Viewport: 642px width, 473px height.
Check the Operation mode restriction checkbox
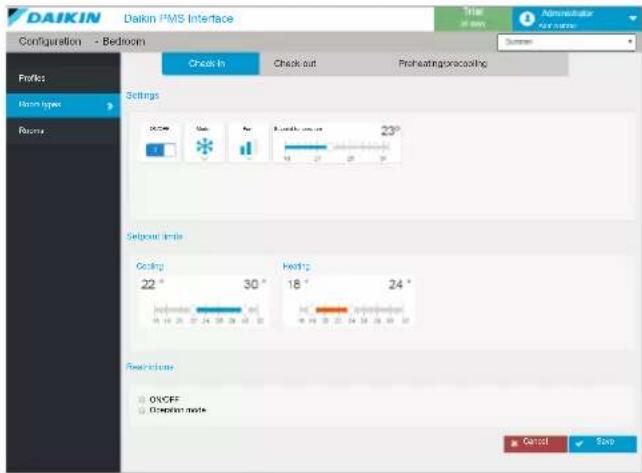[142, 410]
